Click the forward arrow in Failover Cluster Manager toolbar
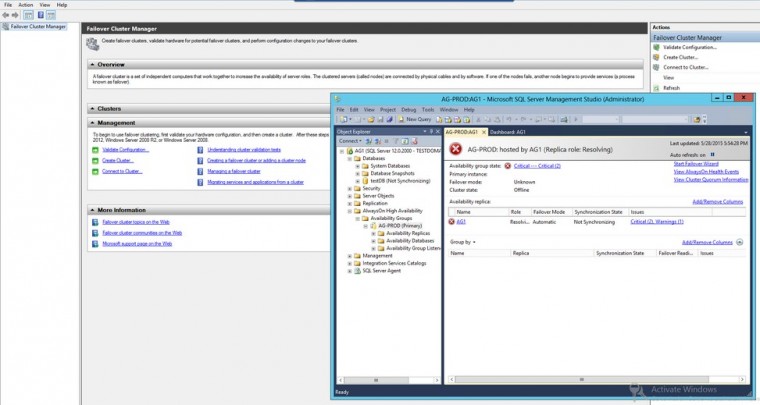The image size is (760, 405). click(15, 15)
